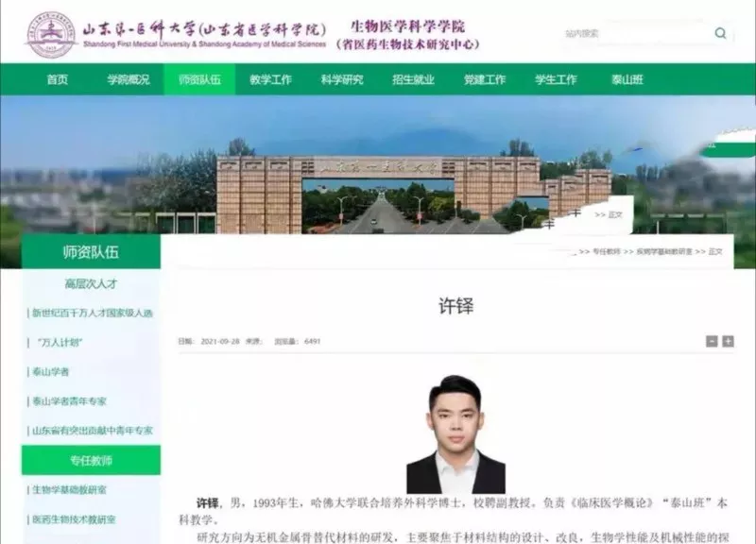Select the 师资队伍 navigation tab
The width and height of the screenshot is (756, 544).
[199, 80]
